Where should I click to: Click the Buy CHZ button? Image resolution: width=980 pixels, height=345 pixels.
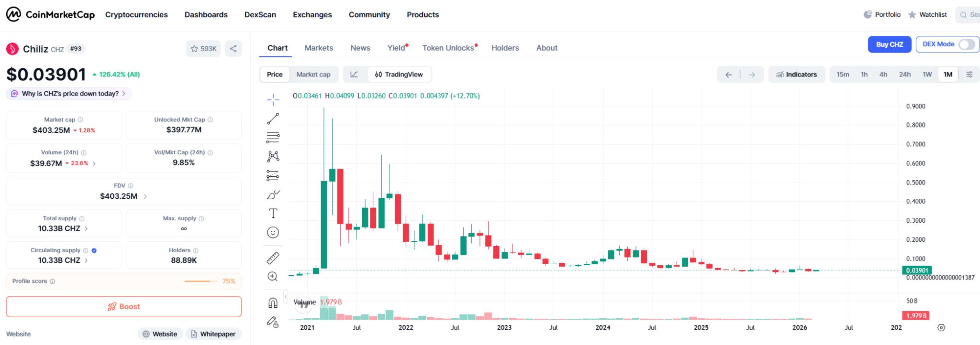point(889,44)
